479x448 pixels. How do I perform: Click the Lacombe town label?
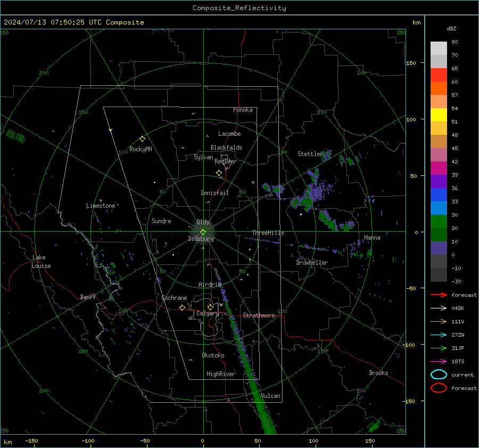229,134
